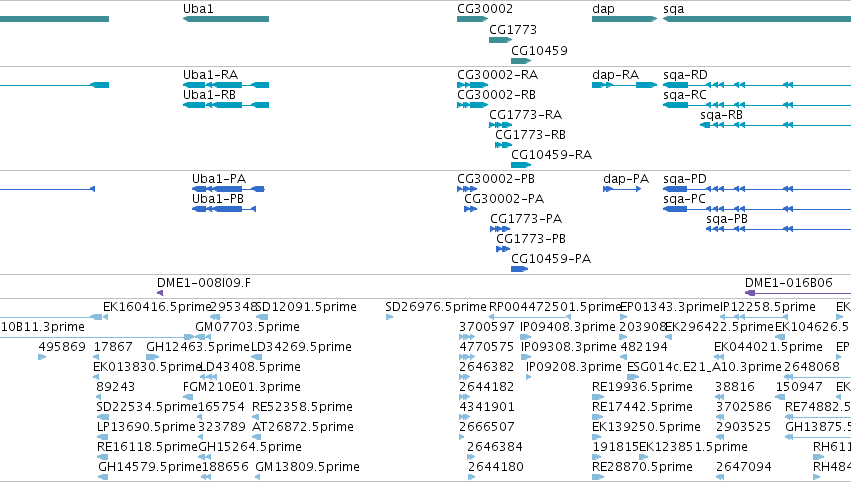
Task: Click the CG30002-PB protein label
Action: 496,179
